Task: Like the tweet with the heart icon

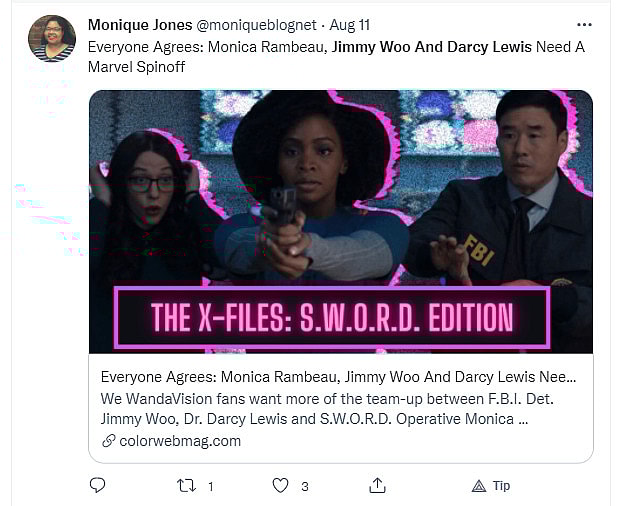Action: point(281,486)
